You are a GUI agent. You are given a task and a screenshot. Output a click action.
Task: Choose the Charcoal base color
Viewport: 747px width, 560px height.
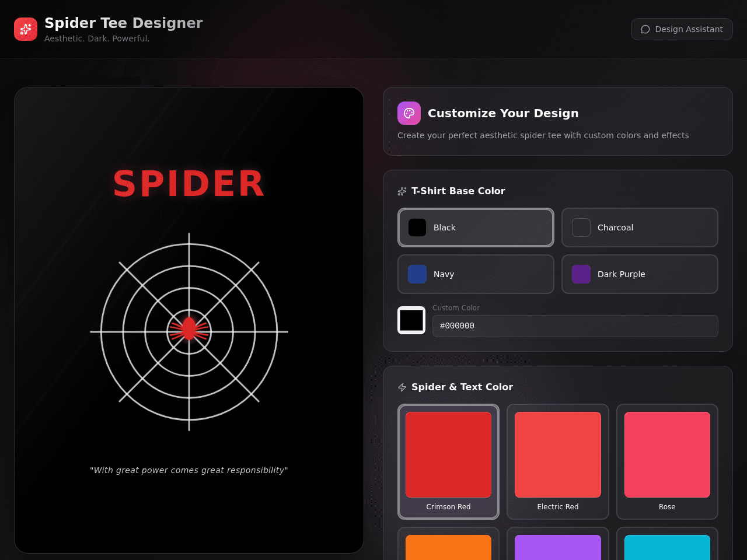pos(640,228)
